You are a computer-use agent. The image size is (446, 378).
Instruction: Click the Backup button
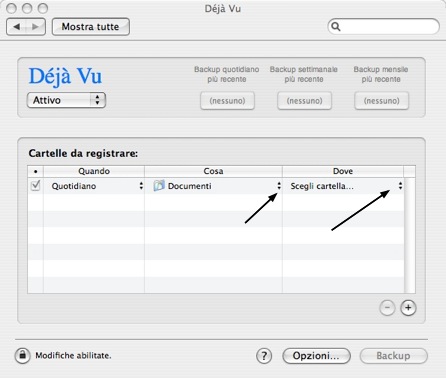(393, 356)
